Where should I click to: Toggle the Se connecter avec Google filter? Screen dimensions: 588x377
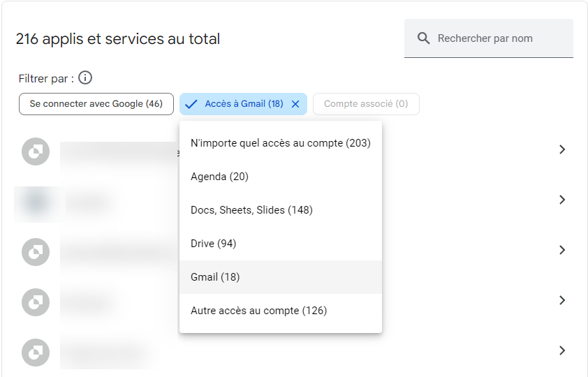pyautogui.click(x=96, y=104)
